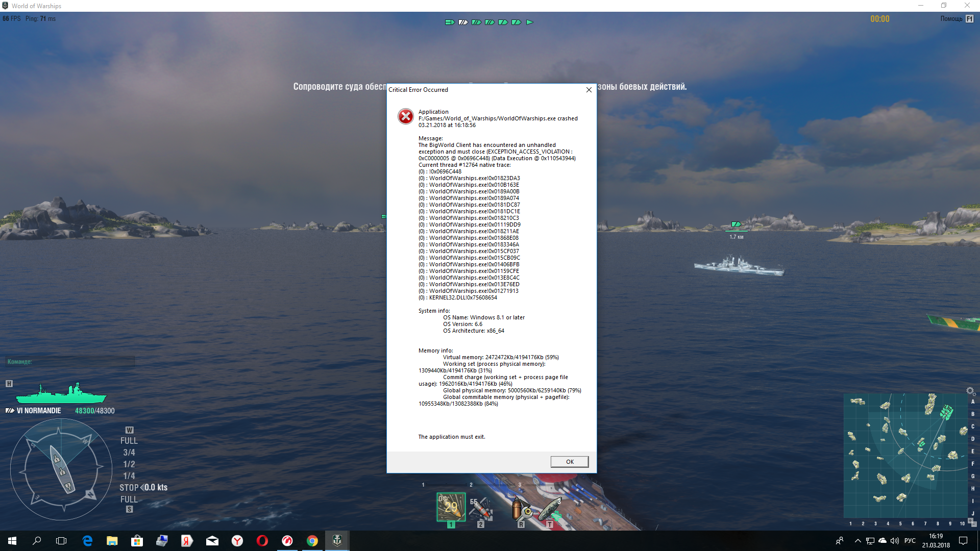Show hidden system tray icons

tap(857, 541)
